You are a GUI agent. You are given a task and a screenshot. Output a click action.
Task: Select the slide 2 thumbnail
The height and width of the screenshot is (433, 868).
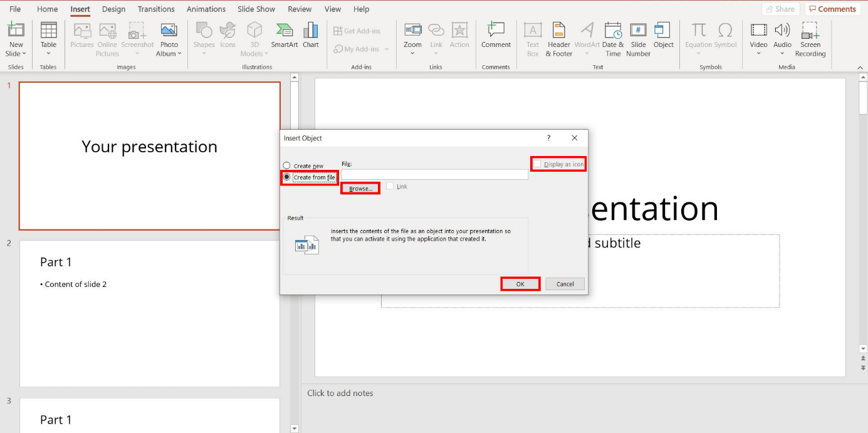click(x=149, y=313)
